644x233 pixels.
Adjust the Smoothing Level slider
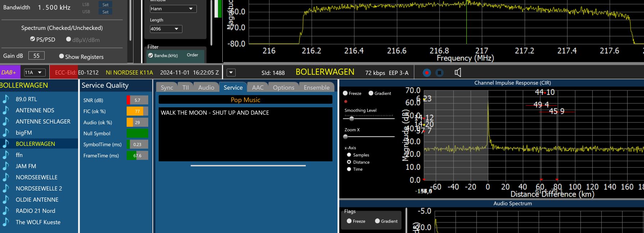352,118
